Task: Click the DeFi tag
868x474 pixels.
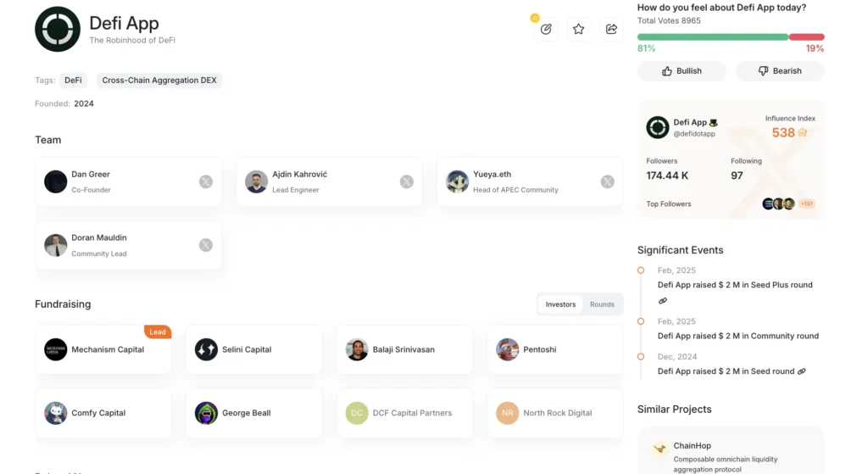Action: coord(73,81)
